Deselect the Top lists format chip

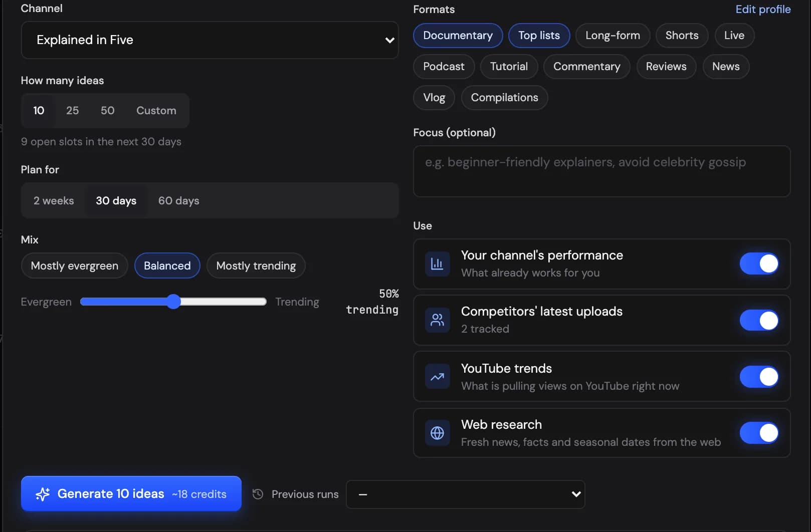(539, 36)
